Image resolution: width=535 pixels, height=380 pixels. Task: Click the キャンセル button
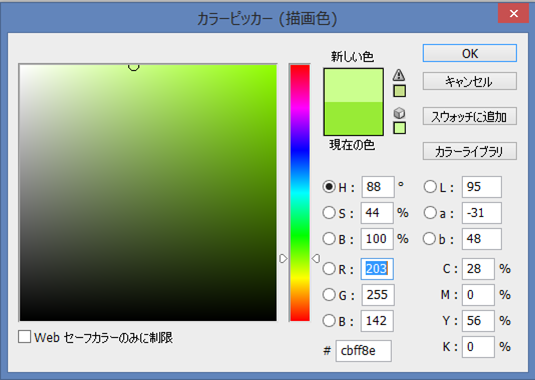pyautogui.click(x=469, y=81)
